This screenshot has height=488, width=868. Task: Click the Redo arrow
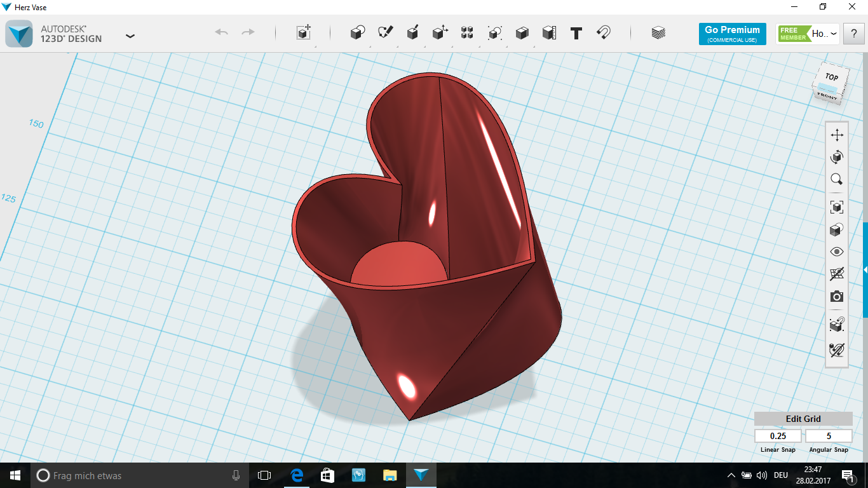pyautogui.click(x=248, y=32)
